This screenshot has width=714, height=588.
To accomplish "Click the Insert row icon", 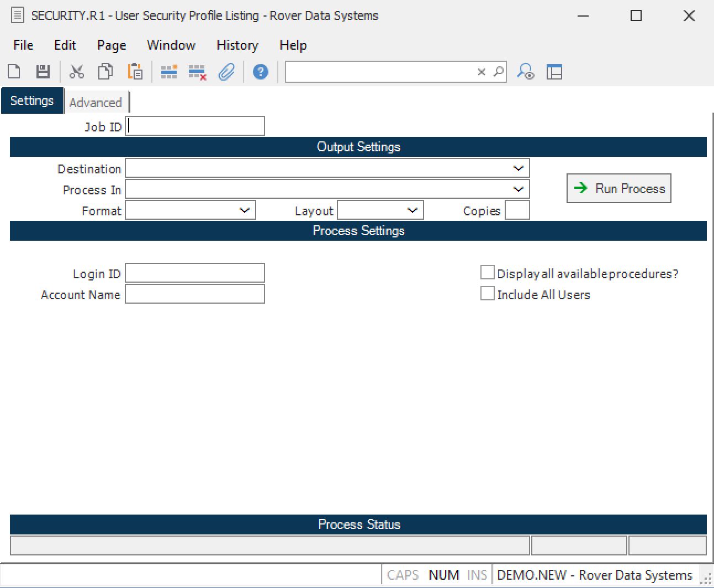I will coord(169,72).
